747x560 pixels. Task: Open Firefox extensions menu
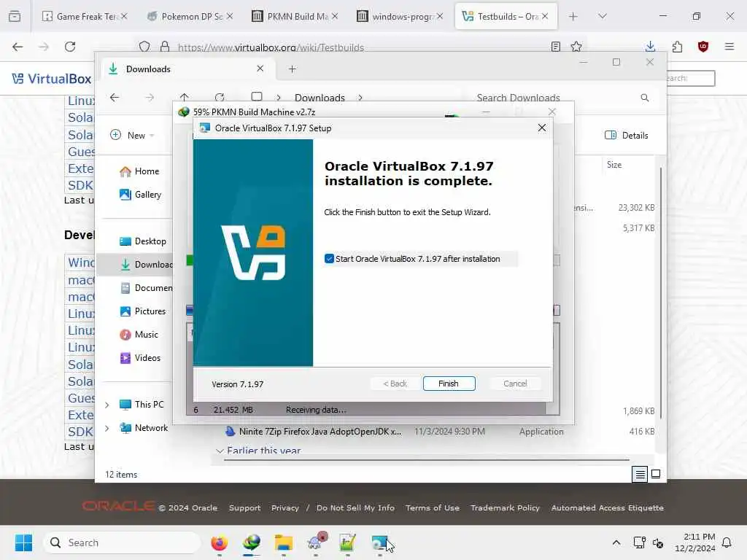[677, 47]
